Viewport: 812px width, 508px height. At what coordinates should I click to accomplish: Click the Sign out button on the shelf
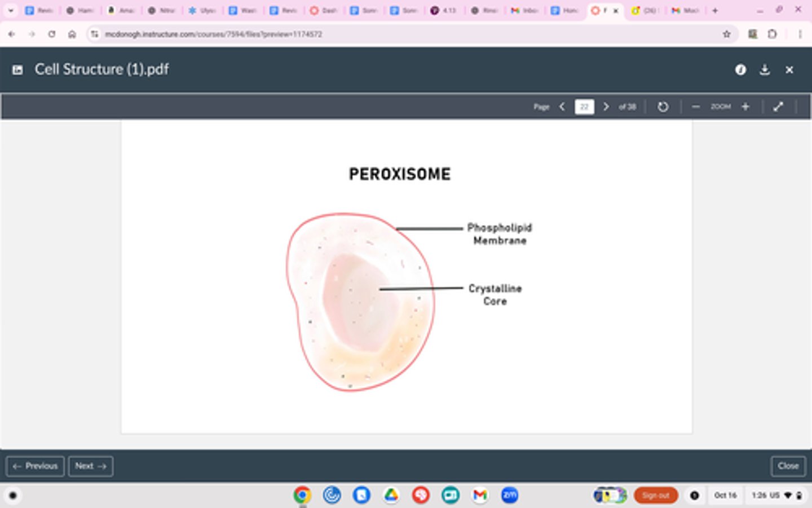(656, 496)
